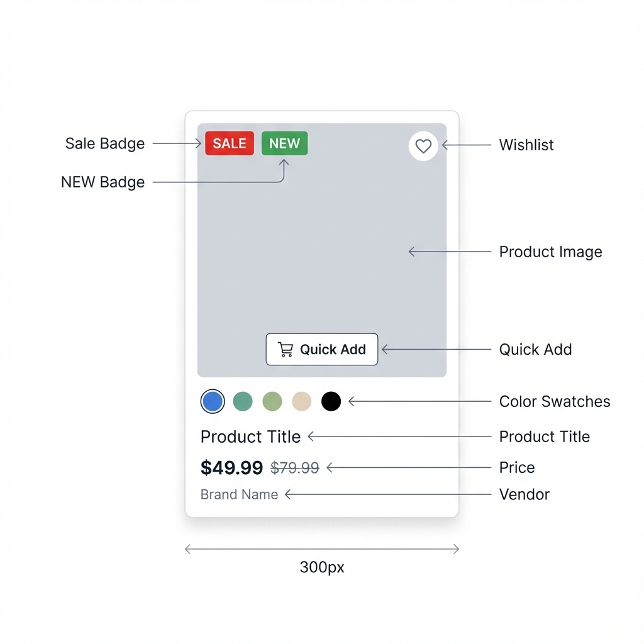The width and height of the screenshot is (644, 644).
Task: Click the Quick Add button
Action: coord(322,349)
